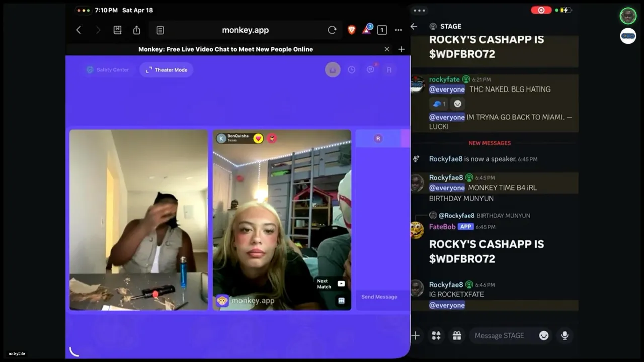Open the browser bookmarks icon

117,30
